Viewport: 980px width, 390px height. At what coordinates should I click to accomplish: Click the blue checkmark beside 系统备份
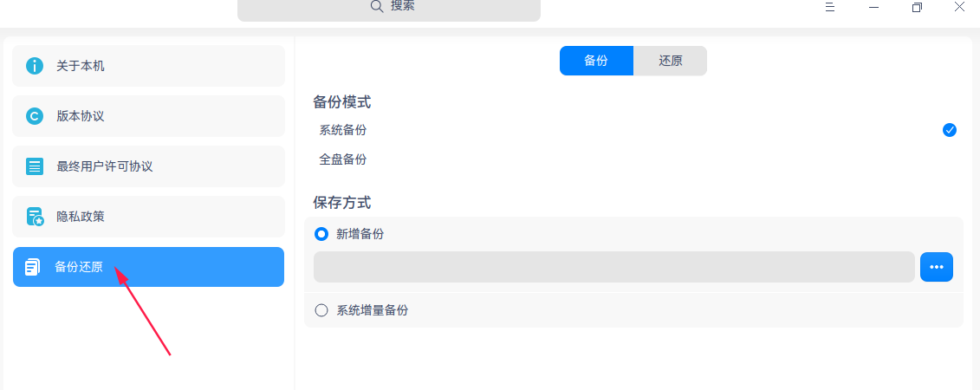point(950,130)
